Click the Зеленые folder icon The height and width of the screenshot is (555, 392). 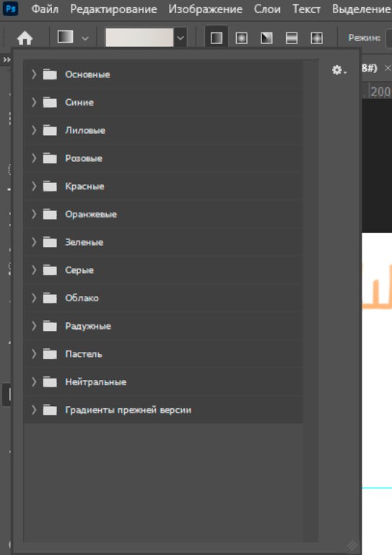click(x=50, y=242)
